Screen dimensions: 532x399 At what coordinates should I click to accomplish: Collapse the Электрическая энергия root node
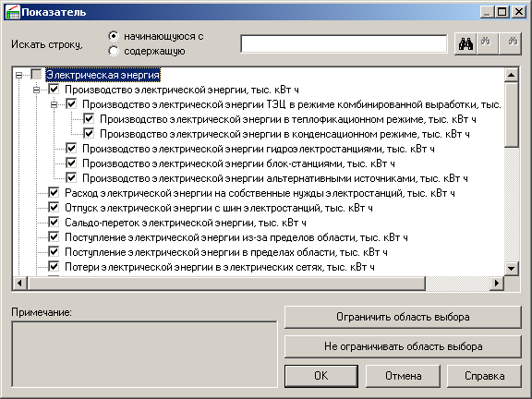pos(19,75)
